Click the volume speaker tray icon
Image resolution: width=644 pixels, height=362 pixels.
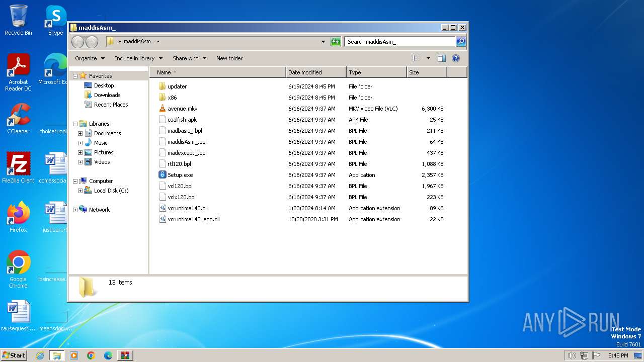click(x=572, y=355)
